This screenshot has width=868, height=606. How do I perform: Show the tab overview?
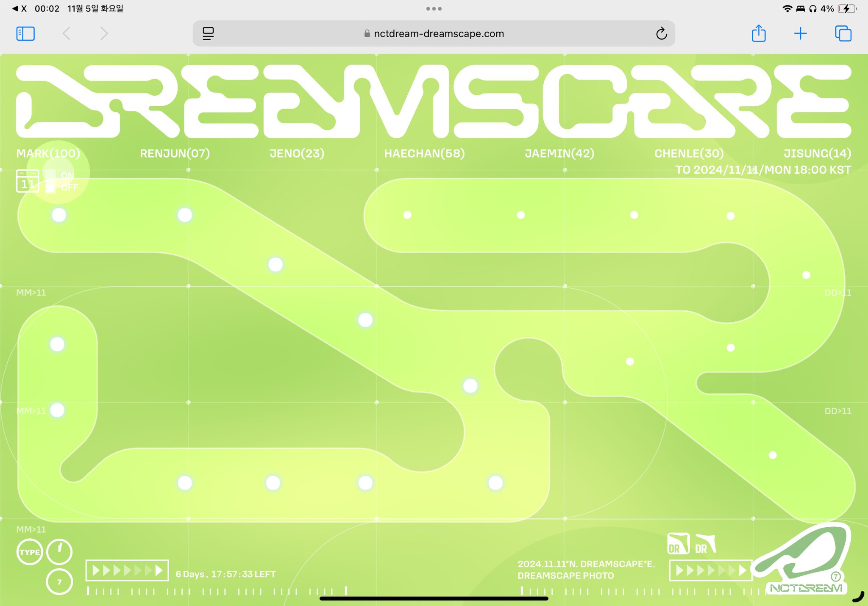pos(843,33)
